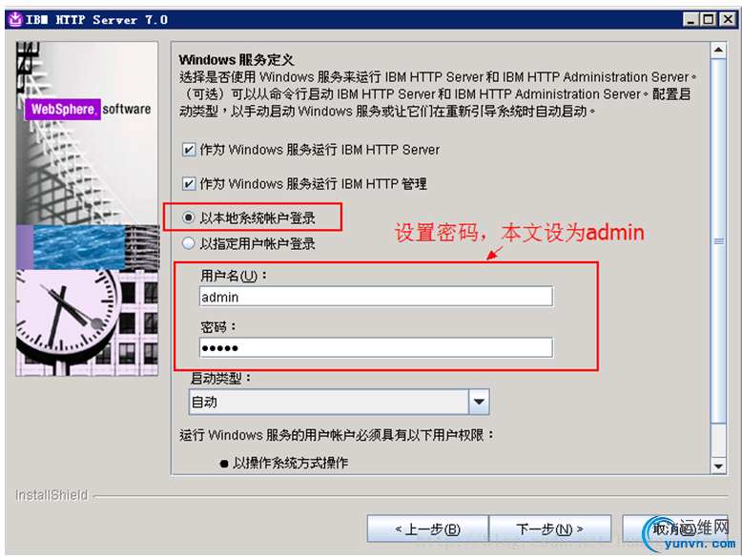
Task: Select 以本地系统帐户登录 radio option
Action: (x=188, y=218)
